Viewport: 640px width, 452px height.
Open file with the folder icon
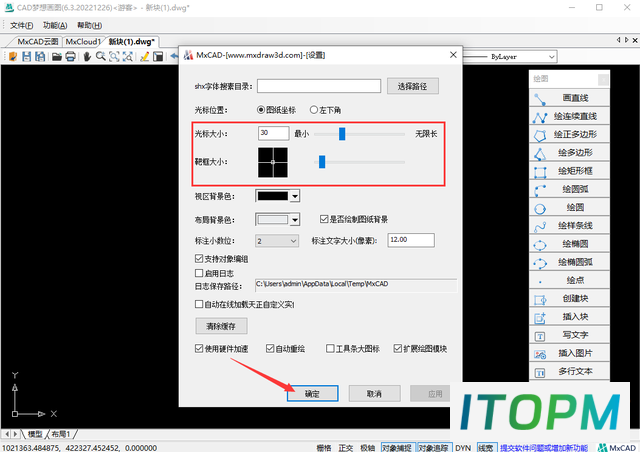click(57, 56)
